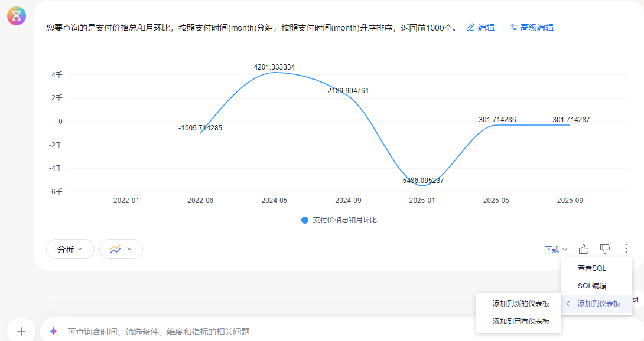The height and width of the screenshot is (341, 644).
Task: Click the -301.714286 data label
Action: point(496,120)
